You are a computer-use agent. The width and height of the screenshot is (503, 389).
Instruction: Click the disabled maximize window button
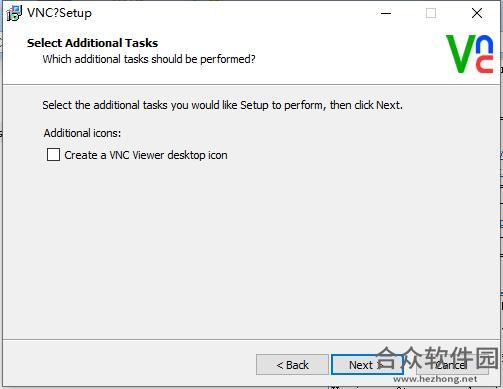click(431, 13)
